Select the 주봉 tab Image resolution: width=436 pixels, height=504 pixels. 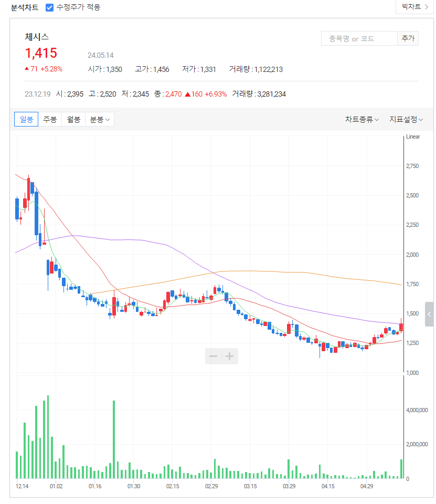click(x=50, y=119)
